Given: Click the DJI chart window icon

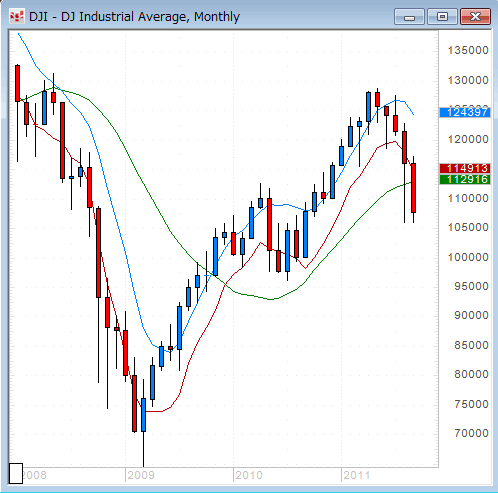Looking at the screenshot, I should [17, 16].
